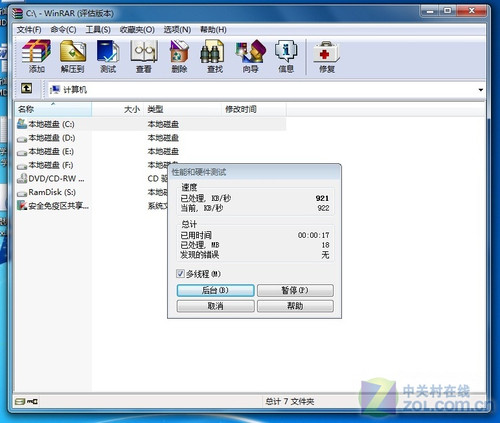The image size is (500, 423).
Task: Open the 帮助(H) menu
Action: (213, 30)
